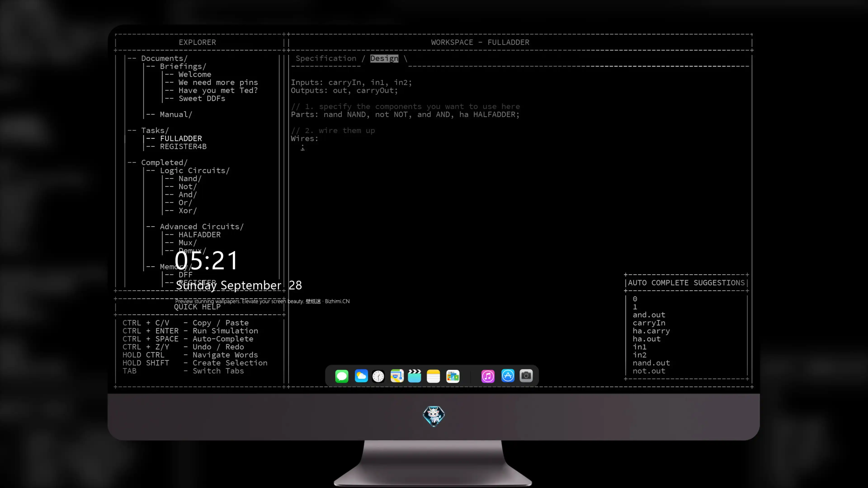Place cursor on the Inputs line
The width and height of the screenshot is (868, 488).
tap(351, 82)
